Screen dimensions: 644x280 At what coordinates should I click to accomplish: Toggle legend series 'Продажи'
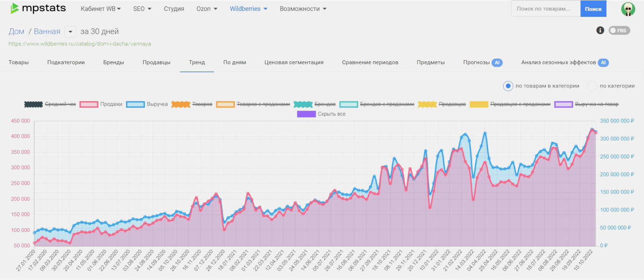(101, 104)
